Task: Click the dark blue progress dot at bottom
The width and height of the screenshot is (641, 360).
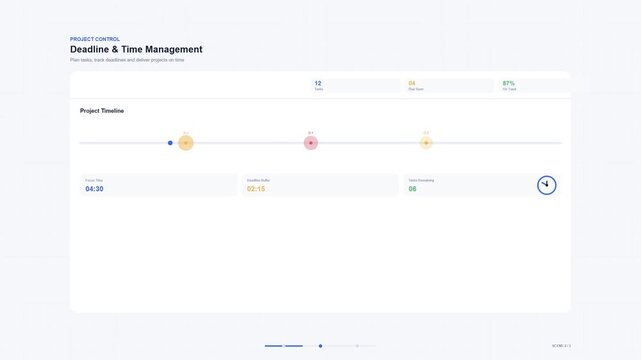Action: coord(320,346)
